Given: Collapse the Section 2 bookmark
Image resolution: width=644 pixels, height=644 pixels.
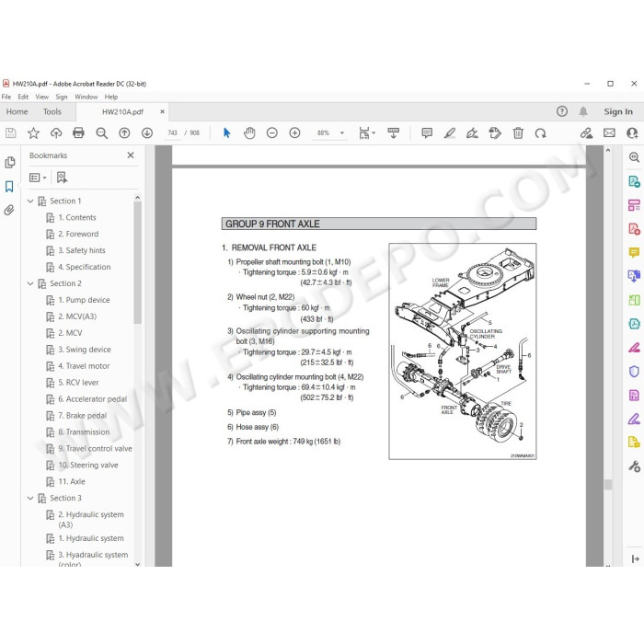Looking at the screenshot, I should pyautogui.click(x=30, y=283).
